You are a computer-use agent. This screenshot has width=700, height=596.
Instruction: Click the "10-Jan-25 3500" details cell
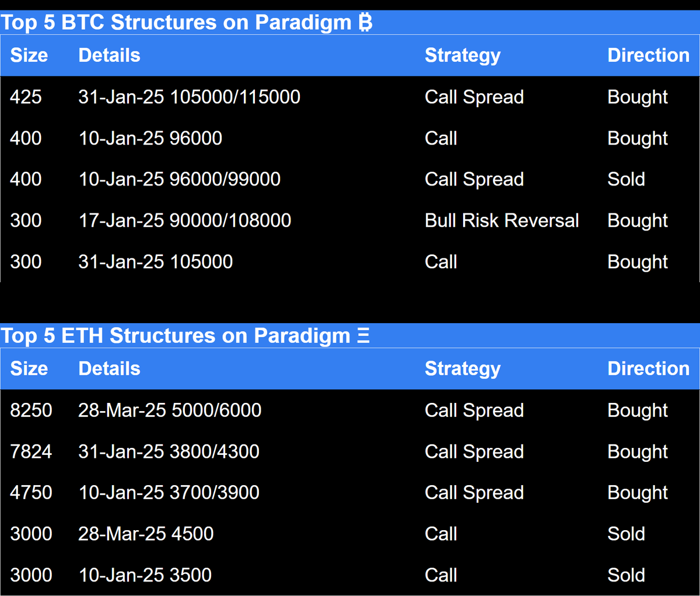145,575
